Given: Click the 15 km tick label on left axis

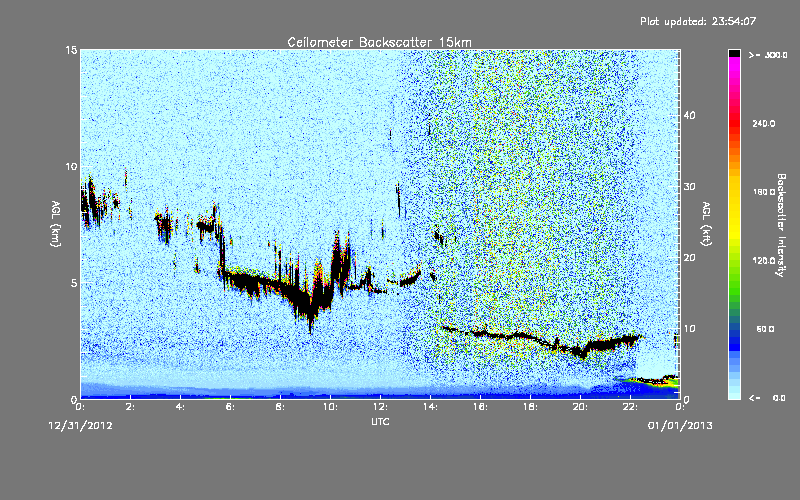Looking at the screenshot, I should (x=71, y=50).
